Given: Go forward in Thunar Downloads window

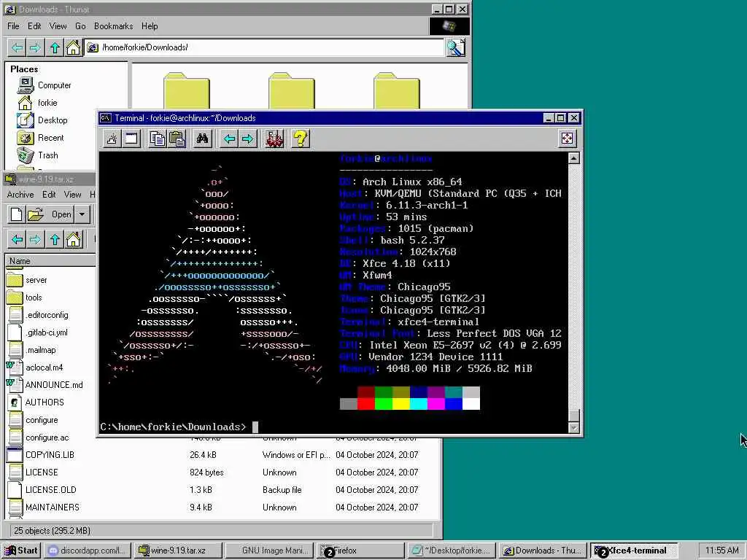Looking at the screenshot, I should tap(35, 47).
